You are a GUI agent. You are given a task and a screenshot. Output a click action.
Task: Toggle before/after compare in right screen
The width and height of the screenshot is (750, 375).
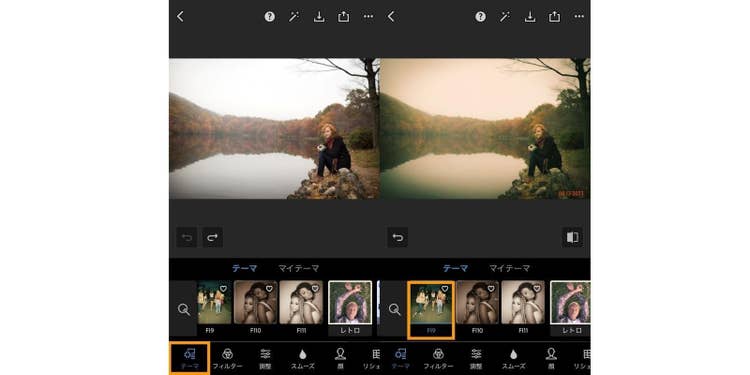click(573, 237)
